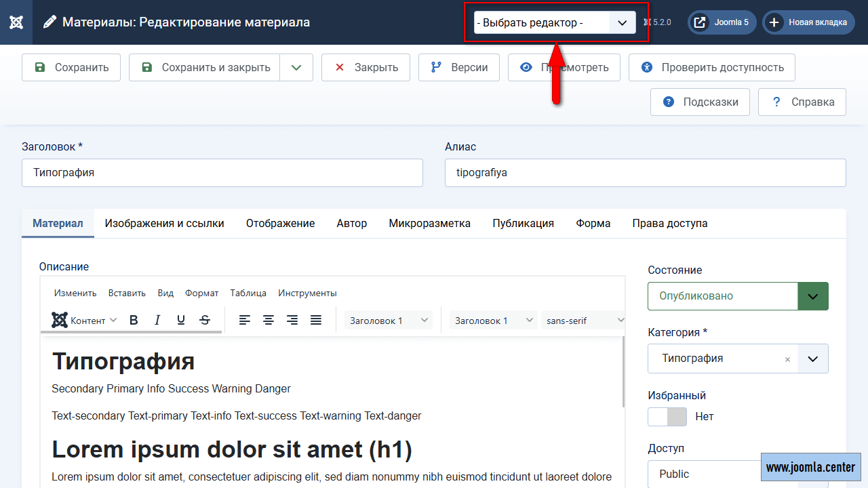The height and width of the screenshot is (488, 868).
Task: Align text right in editor
Action: [292, 321]
